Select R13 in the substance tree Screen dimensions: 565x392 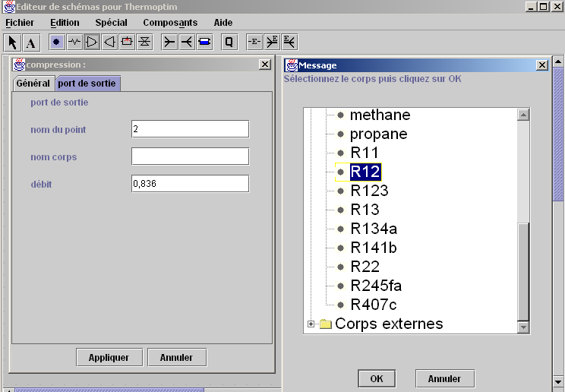(365, 210)
